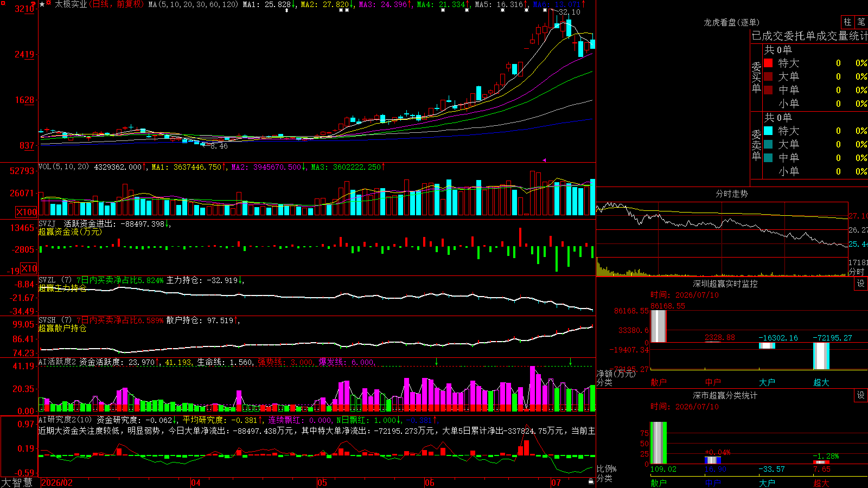Click the 中户 value 2328.88
The height and width of the screenshot is (488, 868).
pyautogui.click(x=719, y=337)
